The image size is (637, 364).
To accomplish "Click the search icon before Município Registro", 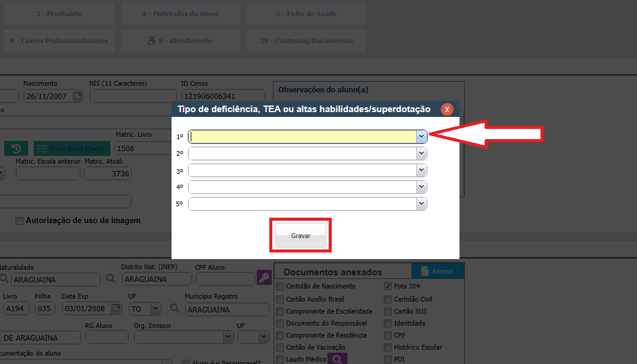I will (x=174, y=308).
